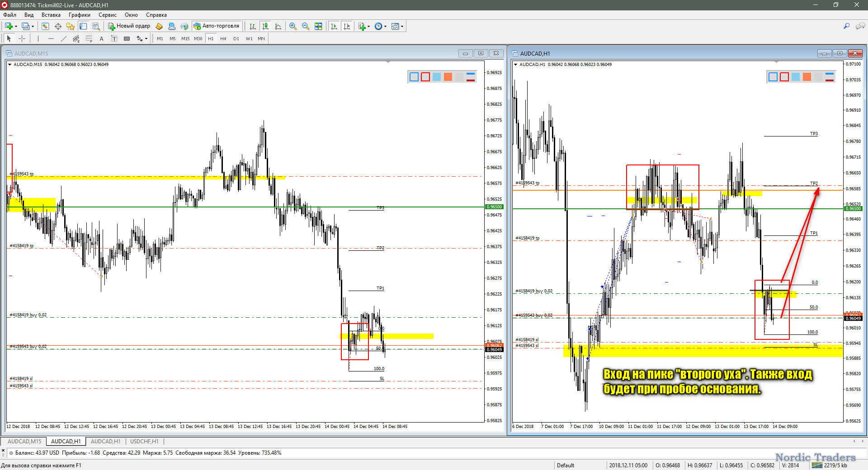Open the Справка menu
Image resolution: width=868 pixels, height=470 pixels.
point(156,15)
